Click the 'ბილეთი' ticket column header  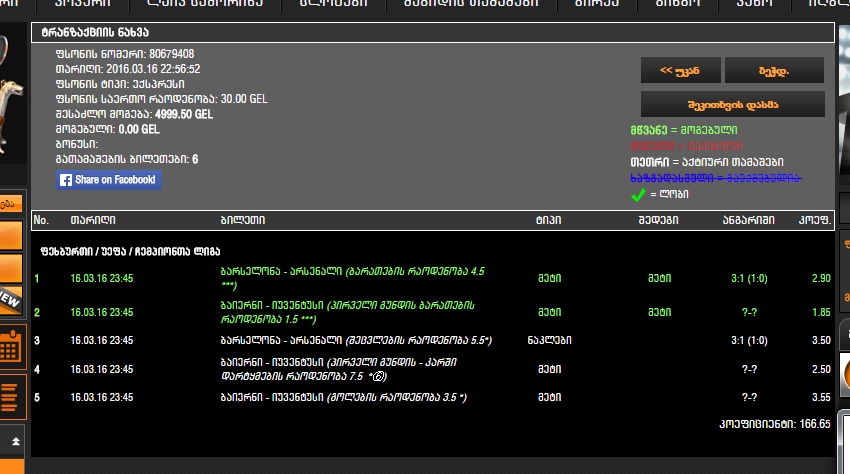click(x=242, y=220)
